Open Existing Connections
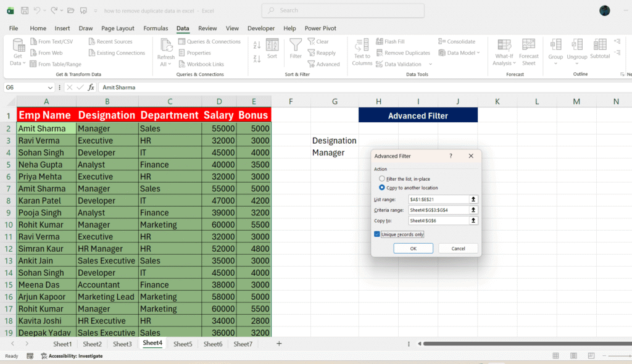Image resolution: width=632 pixels, height=364 pixels. 117,53
